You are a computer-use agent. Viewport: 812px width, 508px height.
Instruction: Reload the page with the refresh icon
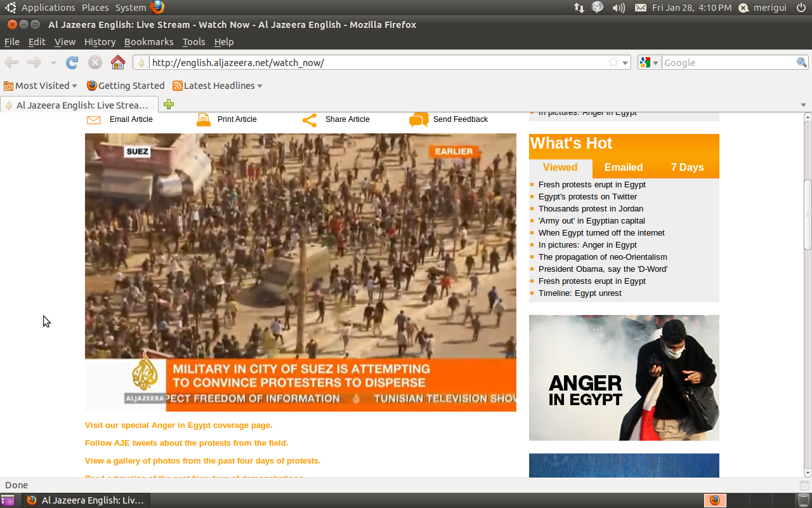coord(72,62)
